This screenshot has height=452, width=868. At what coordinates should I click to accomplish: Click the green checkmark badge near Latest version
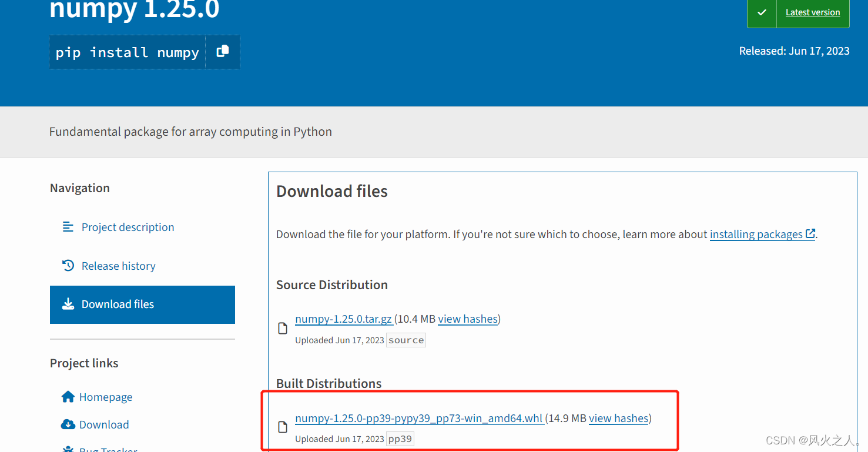[762, 11]
